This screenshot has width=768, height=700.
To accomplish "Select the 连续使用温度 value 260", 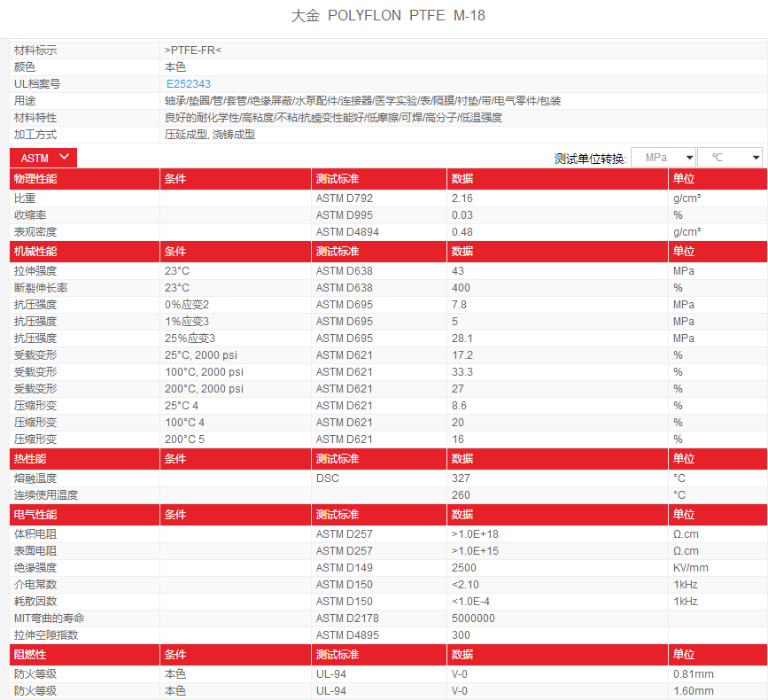I will [x=461, y=494].
